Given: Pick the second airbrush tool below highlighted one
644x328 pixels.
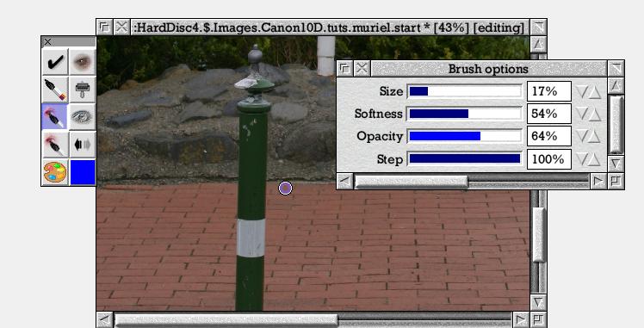Looking at the screenshot, I should 55,144.
